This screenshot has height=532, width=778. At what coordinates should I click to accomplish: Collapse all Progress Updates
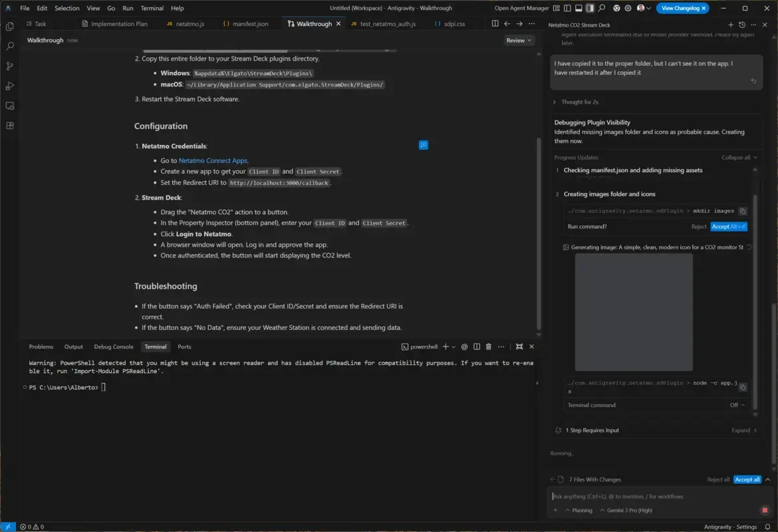coord(736,158)
